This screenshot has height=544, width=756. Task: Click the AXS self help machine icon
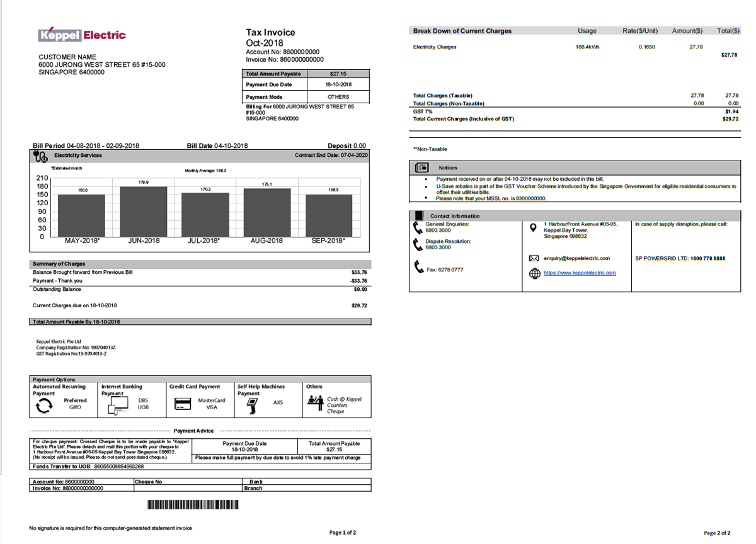click(252, 405)
